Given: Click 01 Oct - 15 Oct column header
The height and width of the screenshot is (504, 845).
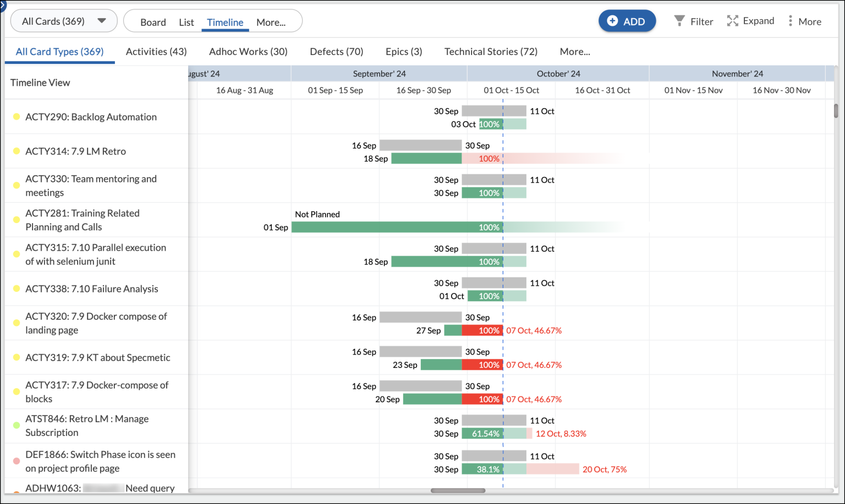Looking at the screenshot, I should coord(512,90).
